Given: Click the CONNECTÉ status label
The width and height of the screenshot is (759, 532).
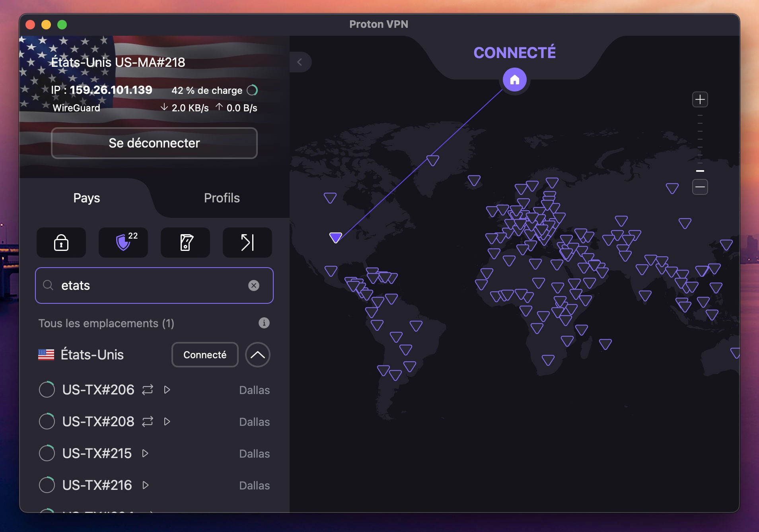Looking at the screenshot, I should click(515, 53).
